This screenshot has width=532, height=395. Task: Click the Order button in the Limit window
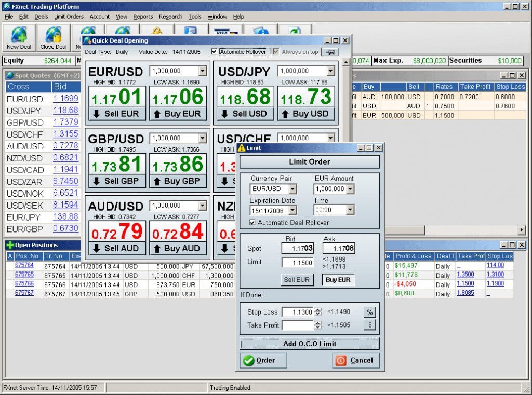263,360
